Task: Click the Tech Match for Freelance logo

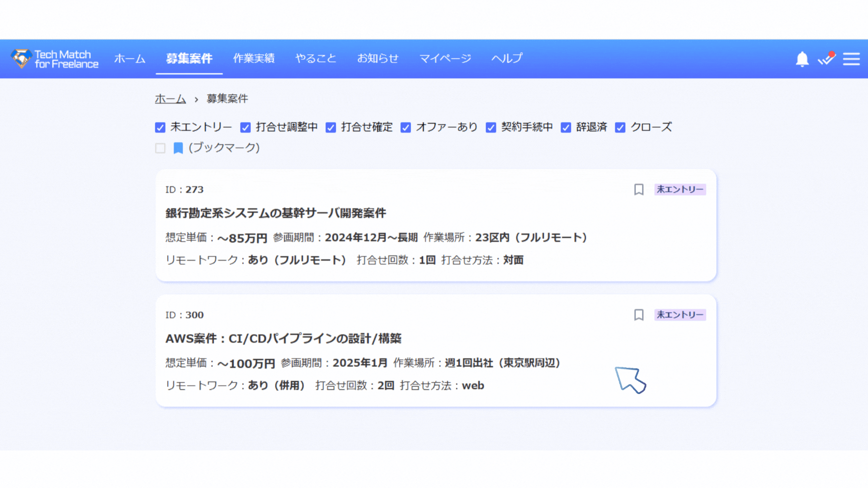Action: coord(55,59)
